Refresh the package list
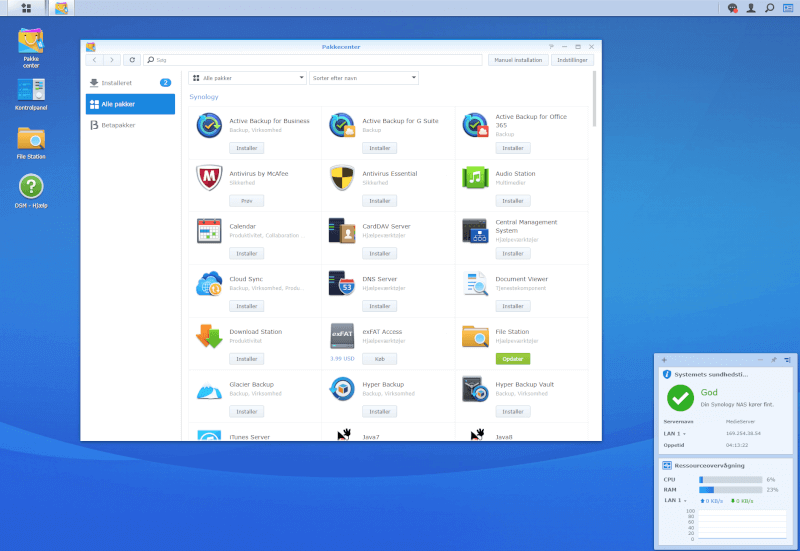The width and height of the screenshot is (800, 551). coord(132,60)
